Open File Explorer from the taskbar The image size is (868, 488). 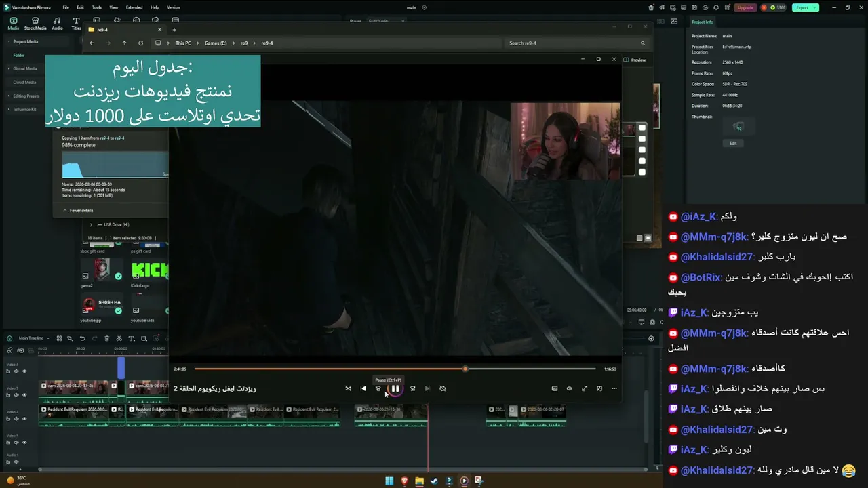click(419, 481)
